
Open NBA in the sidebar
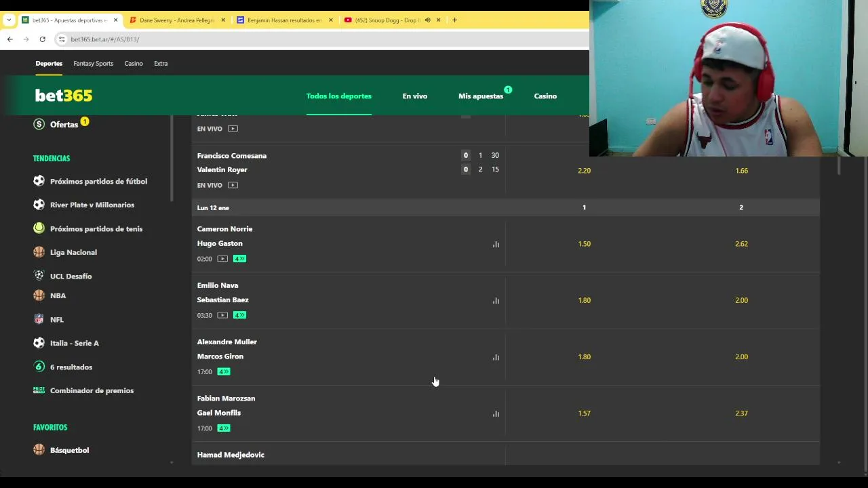click(x=58, y=296)
